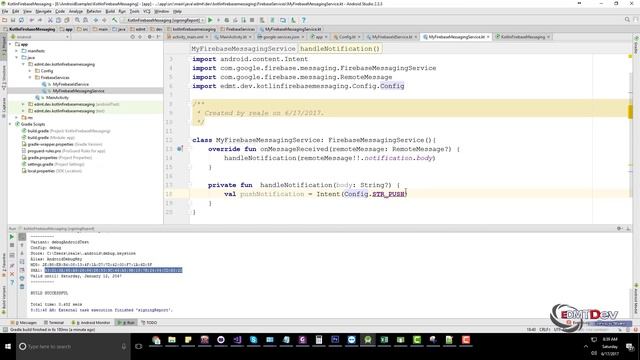
Task: Click the Help question mark toolbar icon
Action: point(304,20)
